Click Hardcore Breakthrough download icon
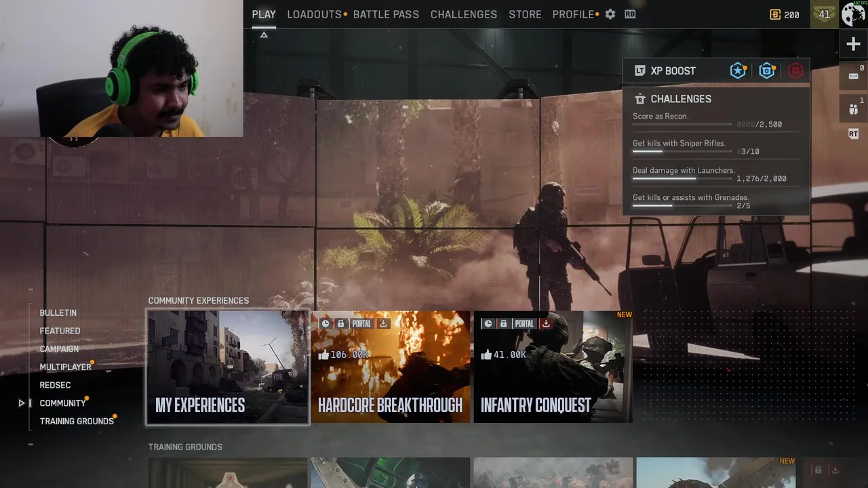Screen dimensions: 868x488 383,324
